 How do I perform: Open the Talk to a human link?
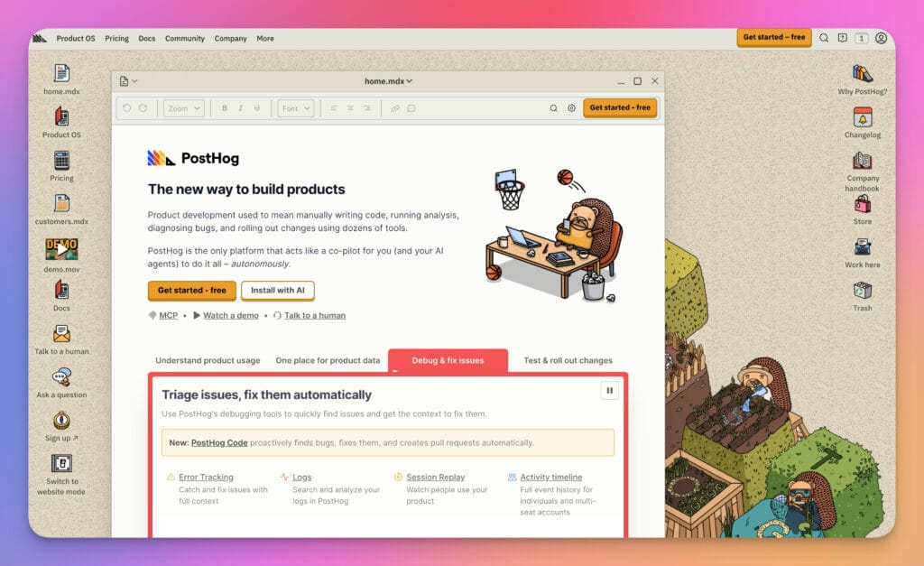click(315, 315)
